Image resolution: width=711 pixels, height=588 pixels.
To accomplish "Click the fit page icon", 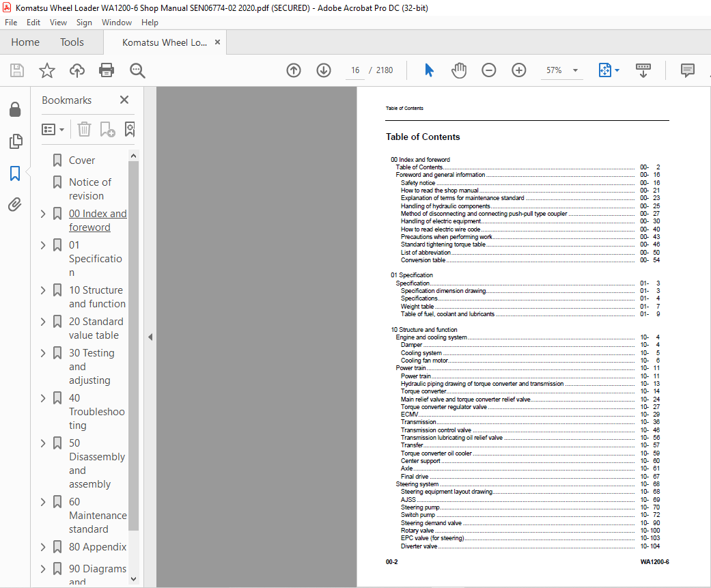I will click(605, 70).
